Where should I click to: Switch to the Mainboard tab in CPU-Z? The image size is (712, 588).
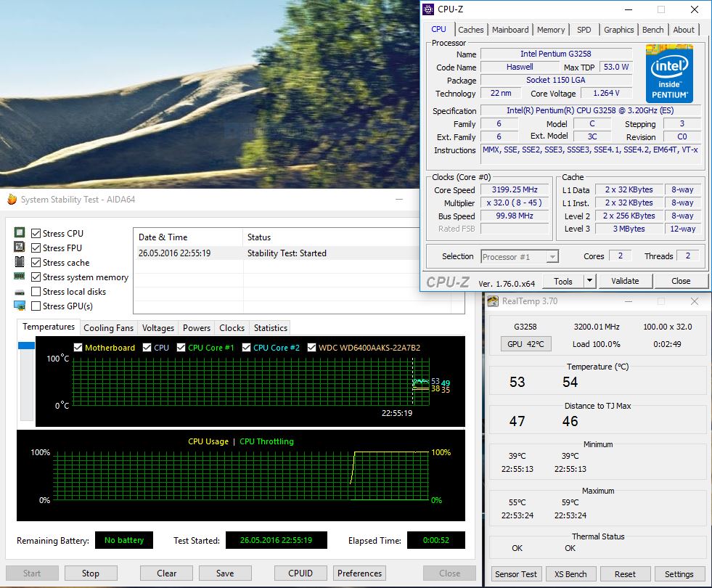(x=510, y=30)
